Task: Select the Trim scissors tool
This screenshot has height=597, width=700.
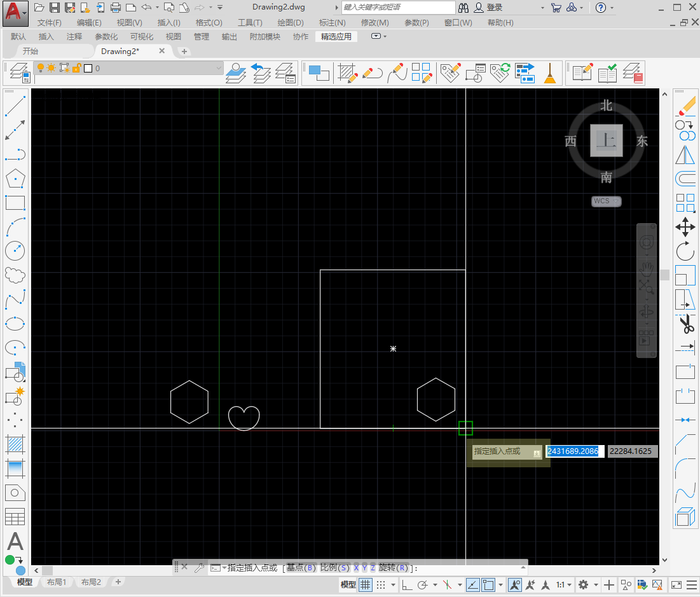Action: (x=685, y=324)
